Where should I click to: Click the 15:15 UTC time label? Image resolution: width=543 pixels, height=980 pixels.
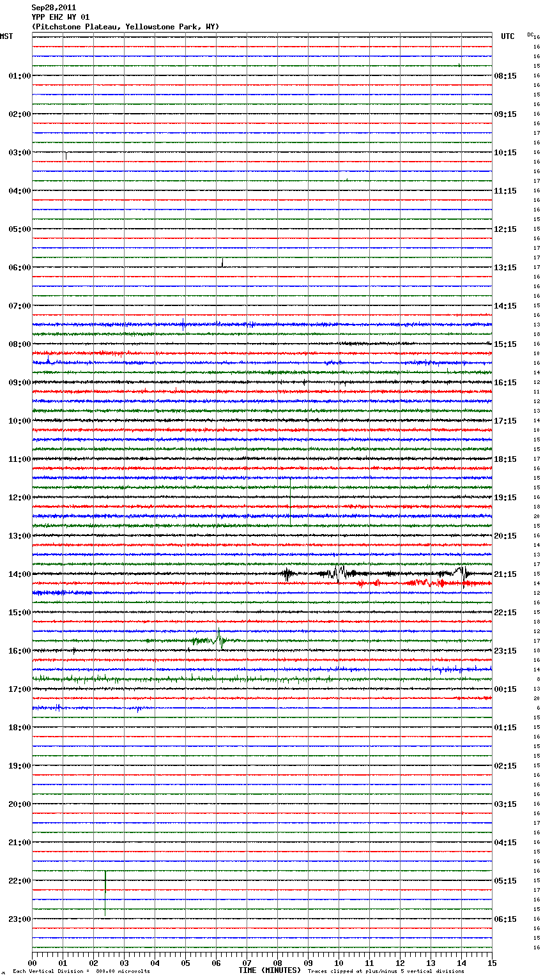[x=505, y=344]
